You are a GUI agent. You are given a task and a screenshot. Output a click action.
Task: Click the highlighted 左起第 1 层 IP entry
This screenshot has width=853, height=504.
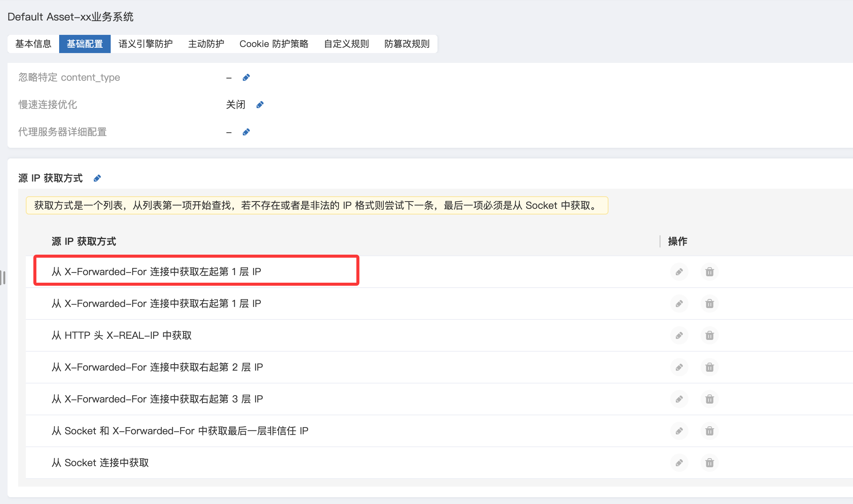pos(157,272)
